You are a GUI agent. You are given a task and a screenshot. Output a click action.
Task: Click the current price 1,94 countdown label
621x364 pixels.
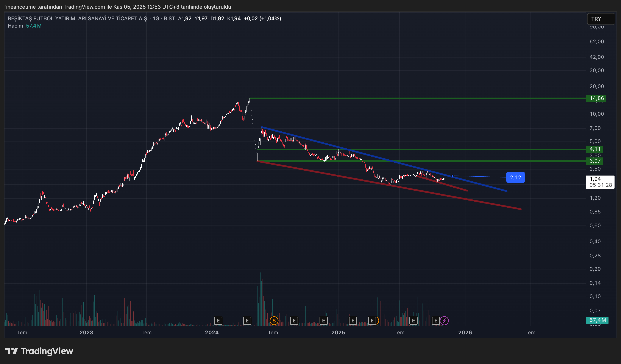(x=600, y=182)
